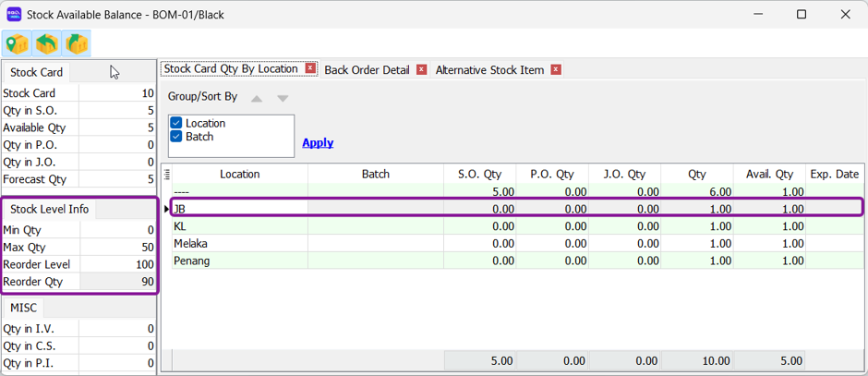Screen dimensions: 868x376
Task: Click the 6.00 Qty cell
Action: pos(697,192)
